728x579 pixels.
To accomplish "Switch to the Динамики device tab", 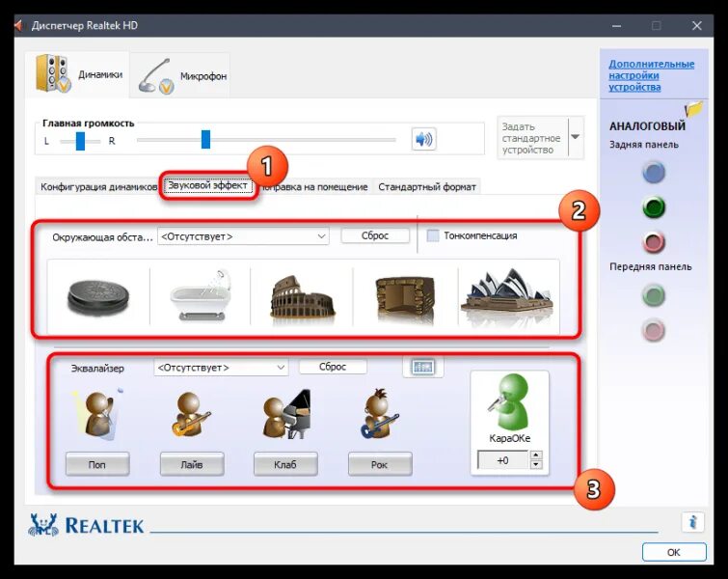I will click(x=77, y=74).
